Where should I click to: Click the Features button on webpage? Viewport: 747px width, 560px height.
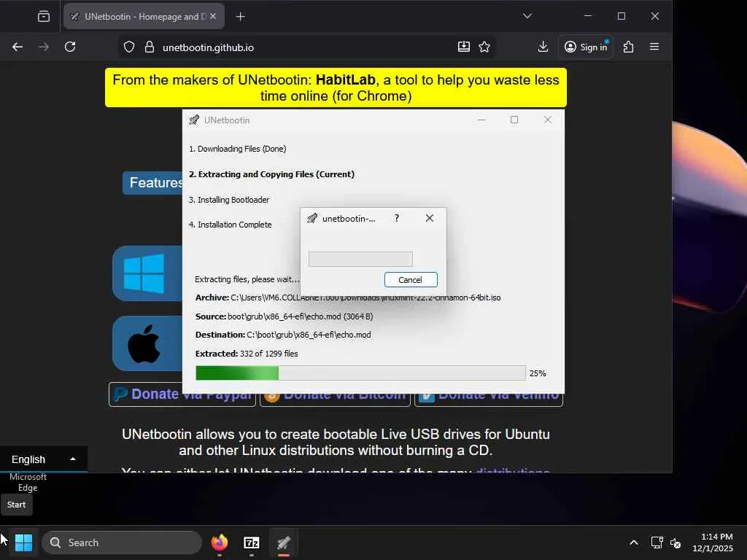tap(153, 183)
